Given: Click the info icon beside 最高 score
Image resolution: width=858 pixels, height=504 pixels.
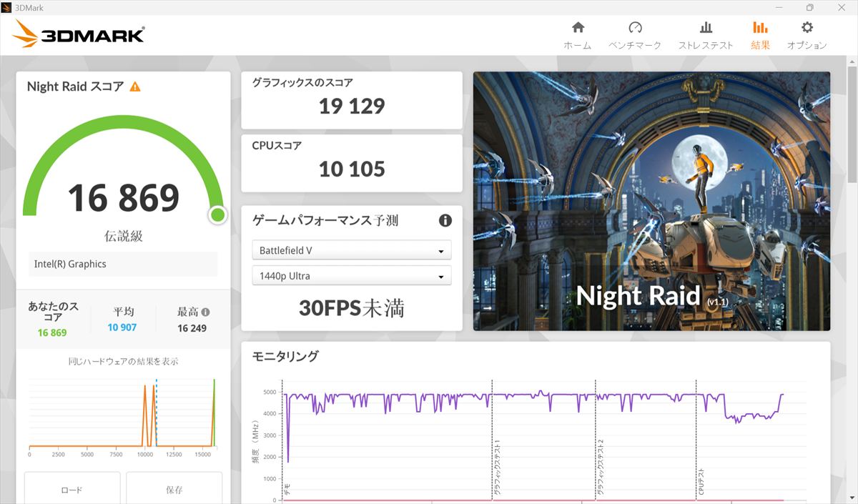Looking at the screenshot, I should 205,312.
